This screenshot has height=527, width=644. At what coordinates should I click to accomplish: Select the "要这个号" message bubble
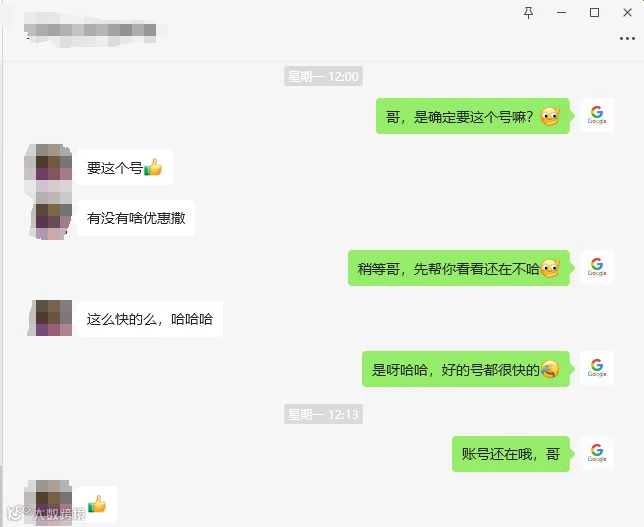[124, 167]
